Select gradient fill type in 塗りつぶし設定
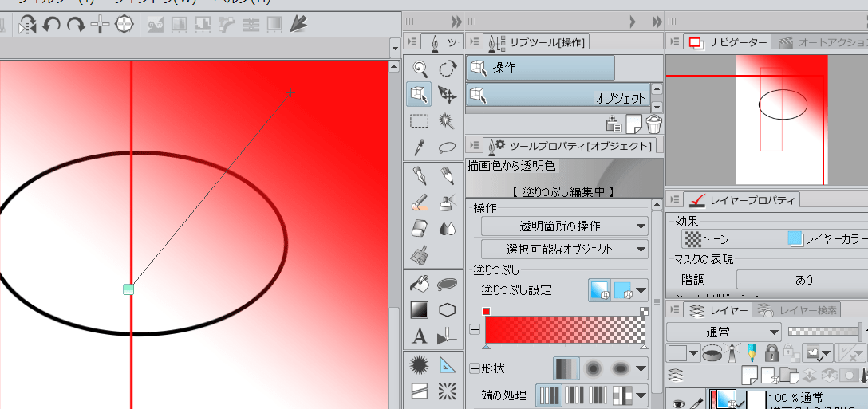The width and height of the screenshot is (868, 409). 599,289
